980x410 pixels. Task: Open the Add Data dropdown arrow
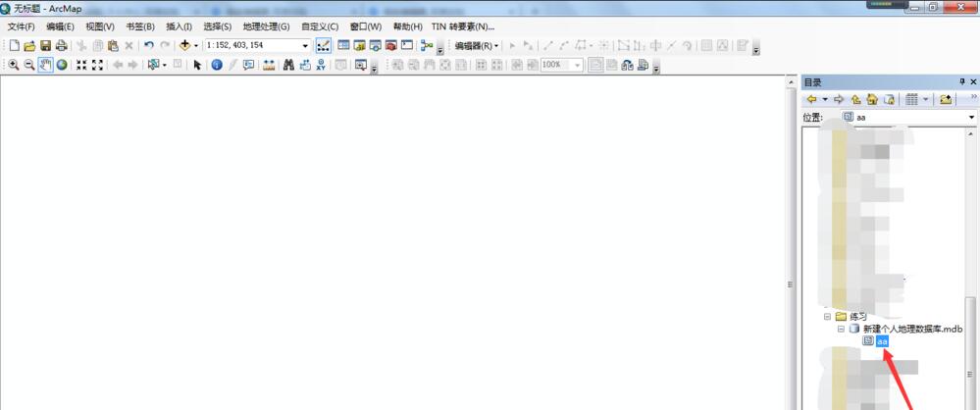pyautogui.click(x=195, y=46)
